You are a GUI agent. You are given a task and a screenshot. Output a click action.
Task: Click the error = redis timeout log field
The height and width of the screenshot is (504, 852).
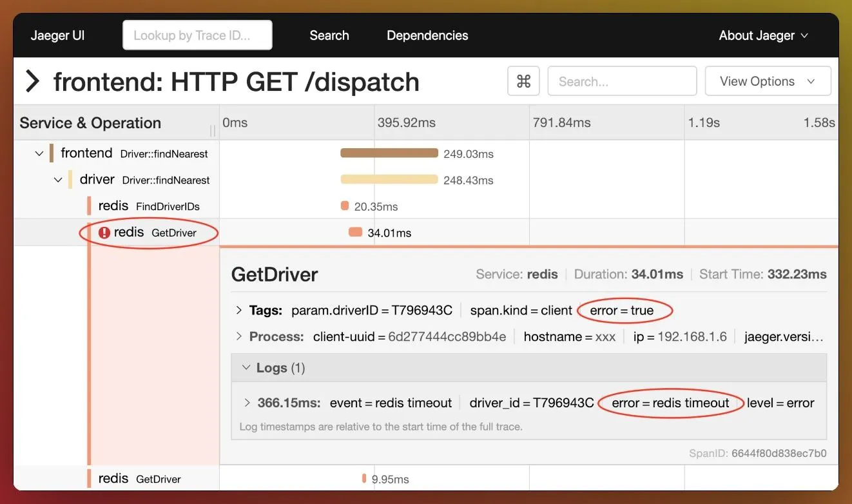tap(670, 403)
